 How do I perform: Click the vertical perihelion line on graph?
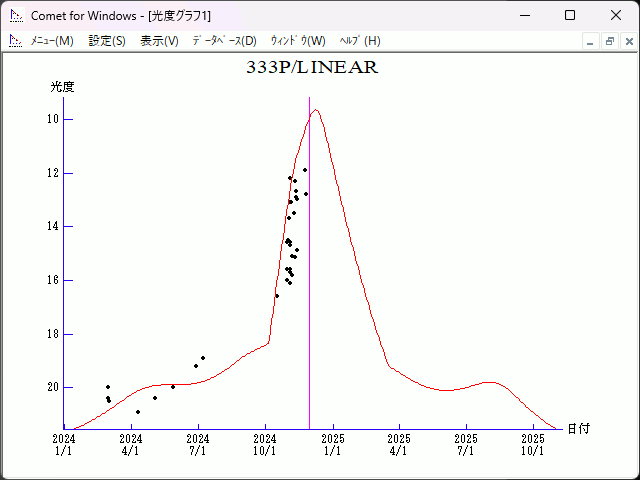309,300
